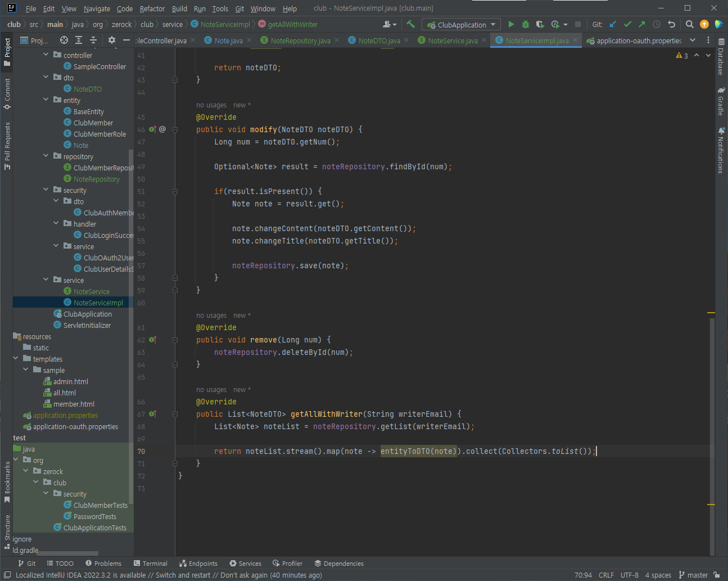Open the Navigate menu

(x=97, y=8)
